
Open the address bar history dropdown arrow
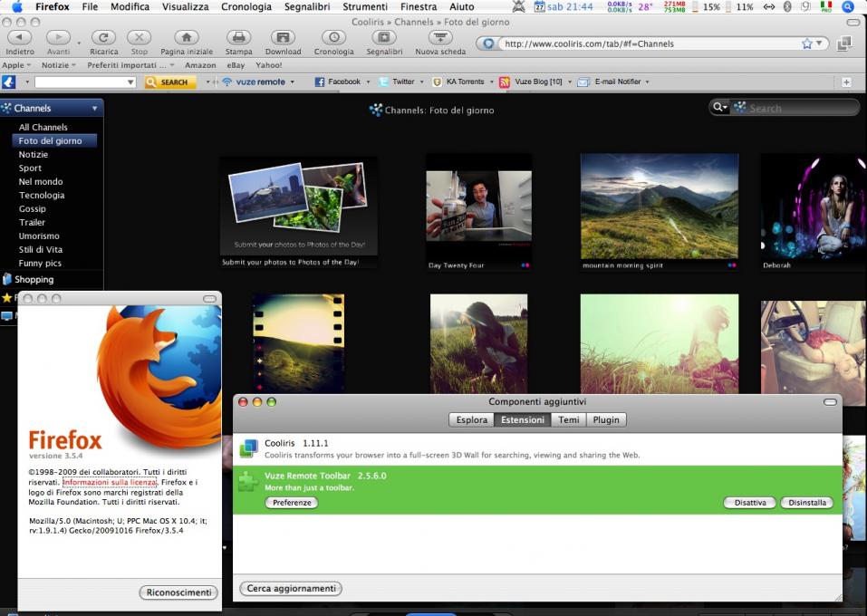pos(819,43)
